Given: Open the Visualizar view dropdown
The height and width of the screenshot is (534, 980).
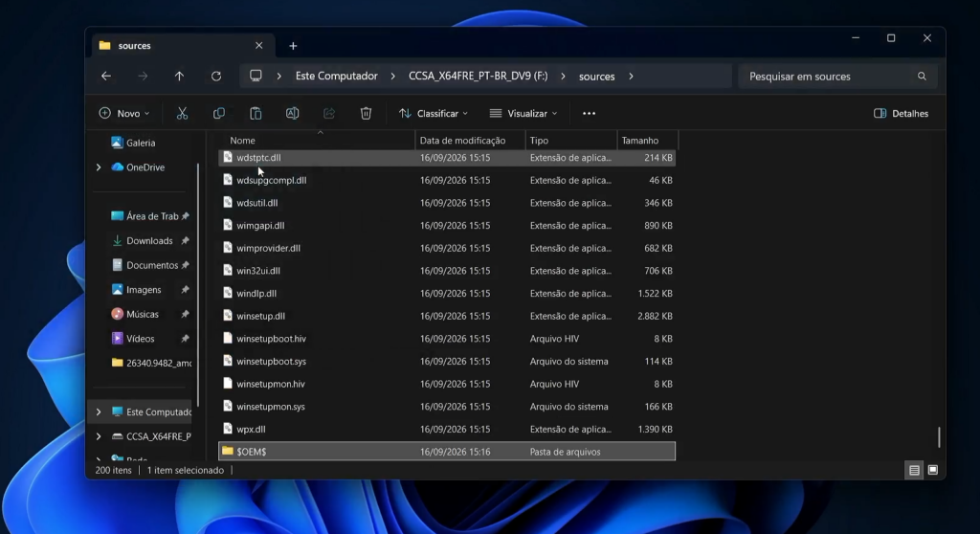Looking at the screenshot, I should pyautogui.click(x=523, y=113).
